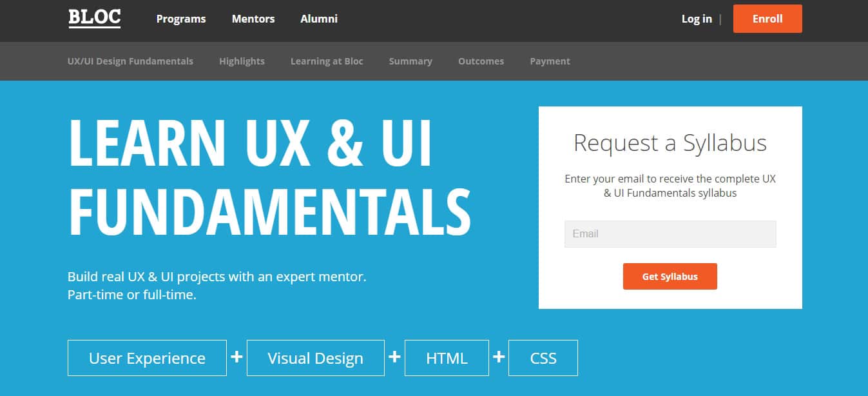
Task: Navigate to the Summary section
Action: [410, 61]
